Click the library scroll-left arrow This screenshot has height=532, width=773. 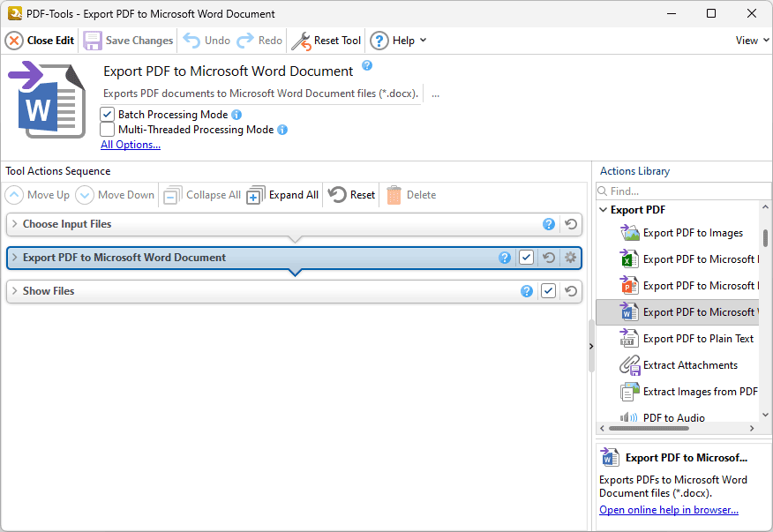pos(602,429)
